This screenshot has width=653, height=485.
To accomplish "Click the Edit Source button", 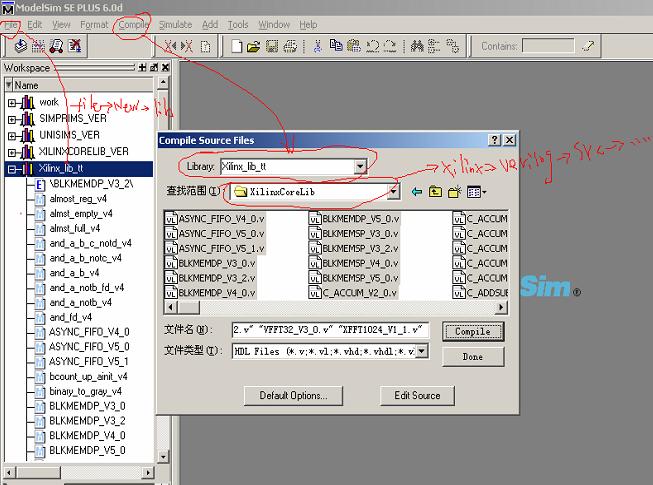I will (417, 395).
